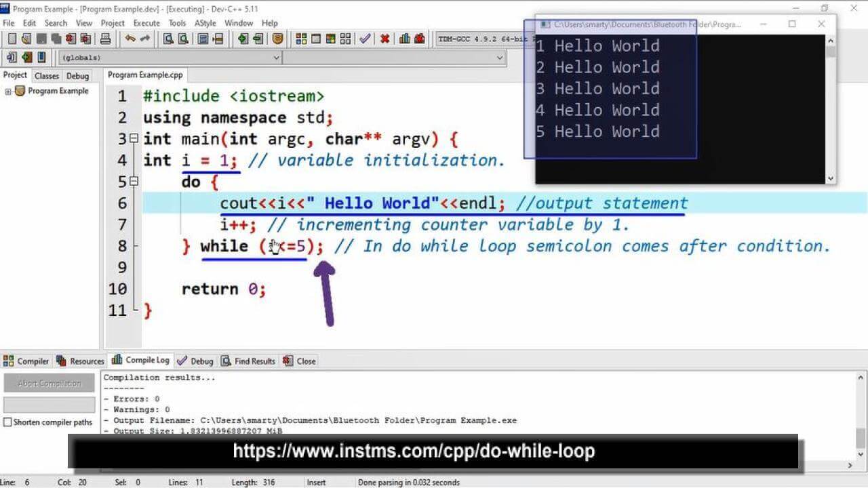Click the Close file toolbar icon

(71, 39)
